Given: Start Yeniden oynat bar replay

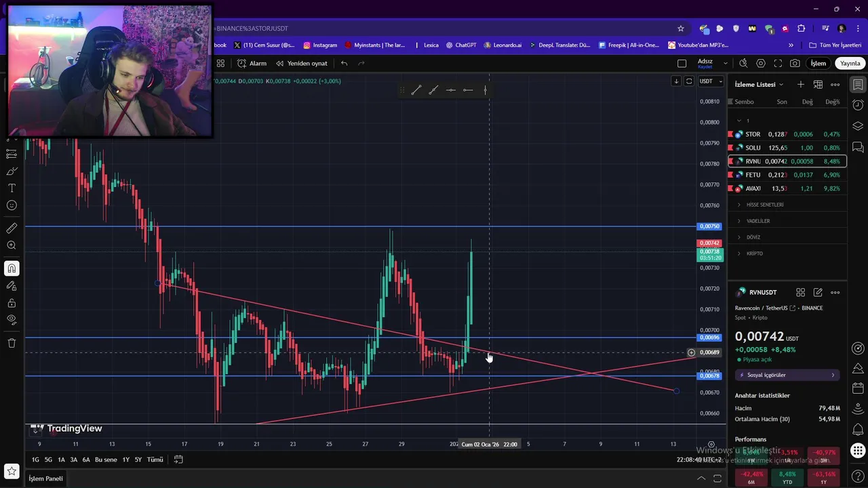Looking at the screenshot, I should click(301, 63).
